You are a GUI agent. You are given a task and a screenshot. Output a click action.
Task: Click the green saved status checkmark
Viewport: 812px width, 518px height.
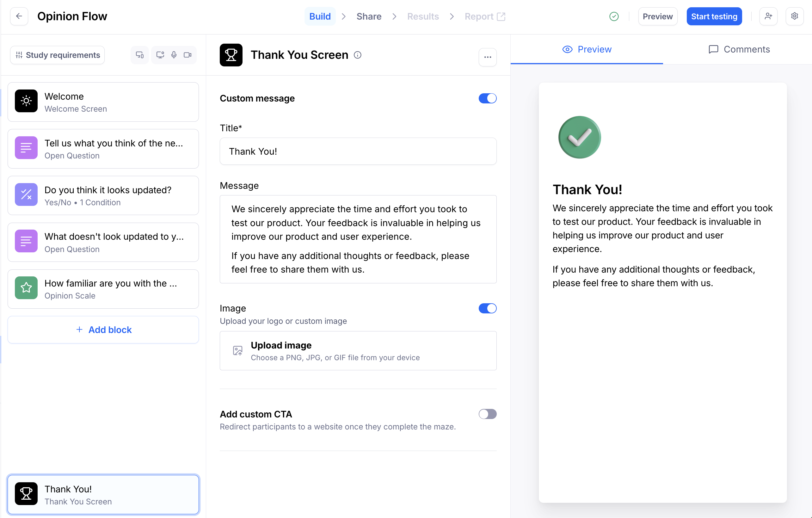(614, 16)
